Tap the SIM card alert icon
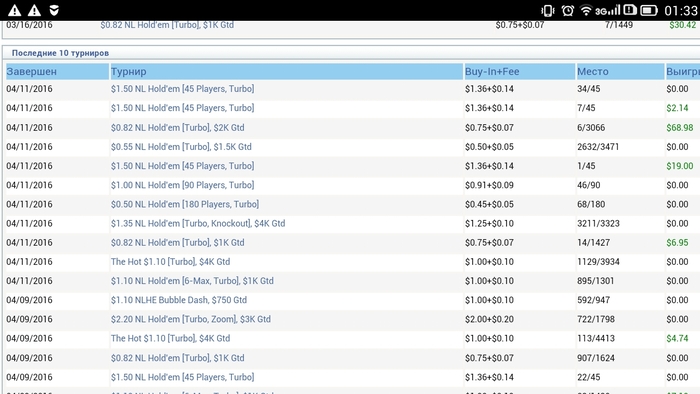 (629, 10)
